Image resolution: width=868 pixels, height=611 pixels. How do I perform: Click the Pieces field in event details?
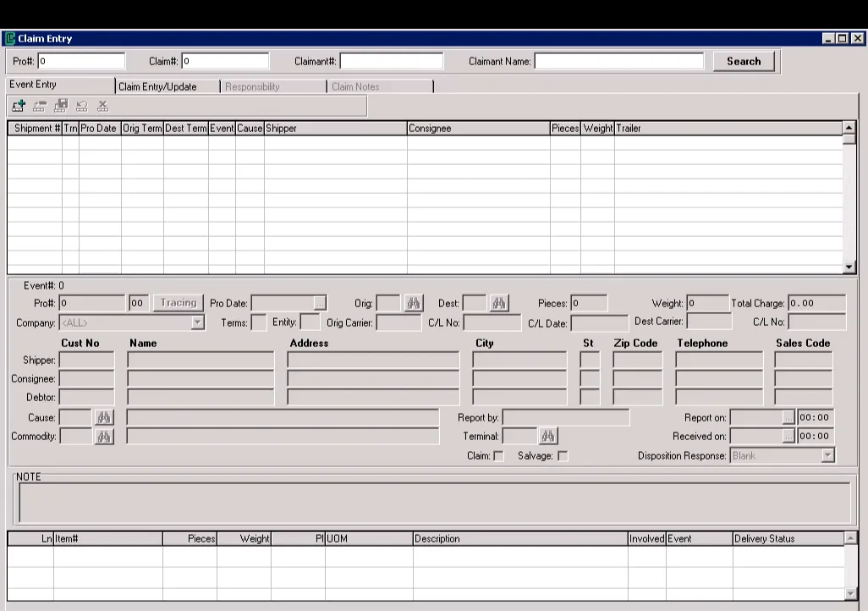click(x=589, y=303)
